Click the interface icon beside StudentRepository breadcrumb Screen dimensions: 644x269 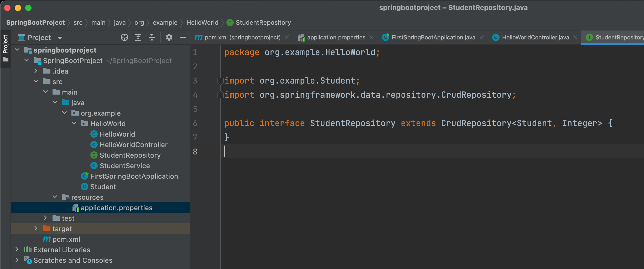click(x=230, y=23)
